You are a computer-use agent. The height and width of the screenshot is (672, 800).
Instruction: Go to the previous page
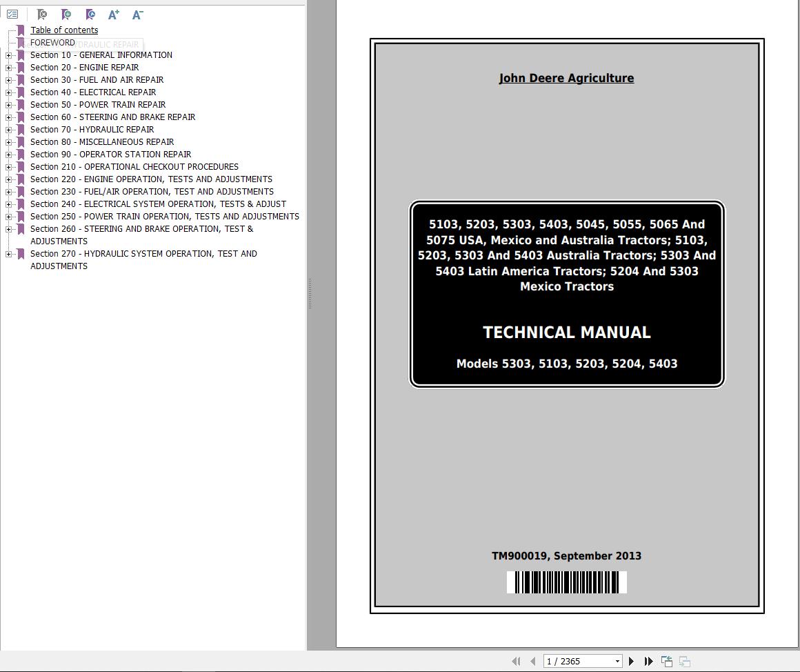pos(532,661)
